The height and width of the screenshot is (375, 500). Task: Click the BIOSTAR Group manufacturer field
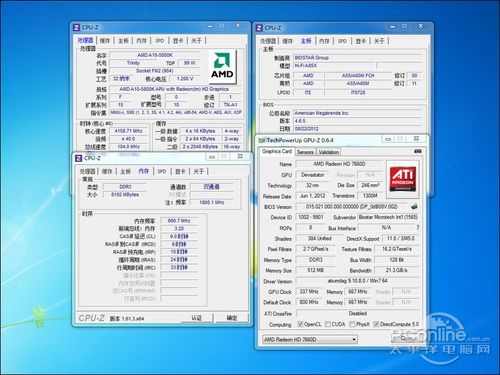[x=357, y=58]
